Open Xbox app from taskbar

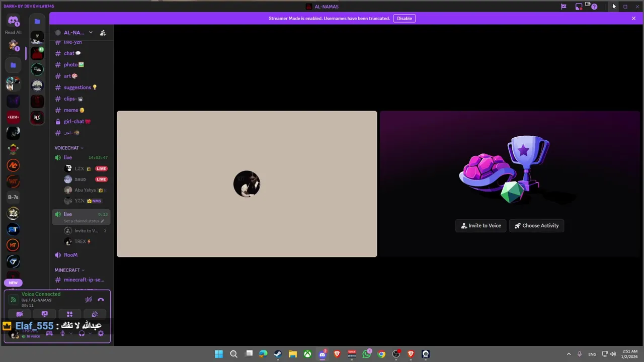(307, 354)
